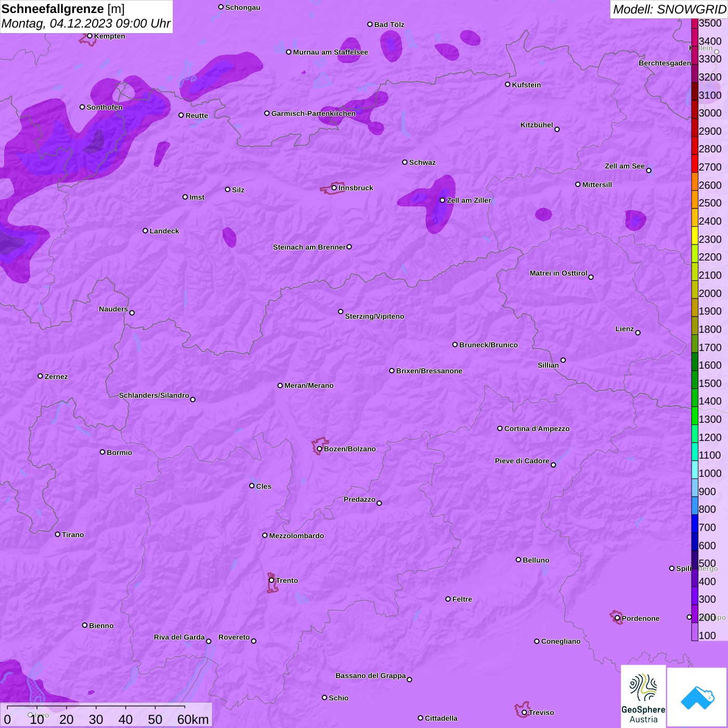Click the Nauders label
728x728 pixels.
[113, 309]
